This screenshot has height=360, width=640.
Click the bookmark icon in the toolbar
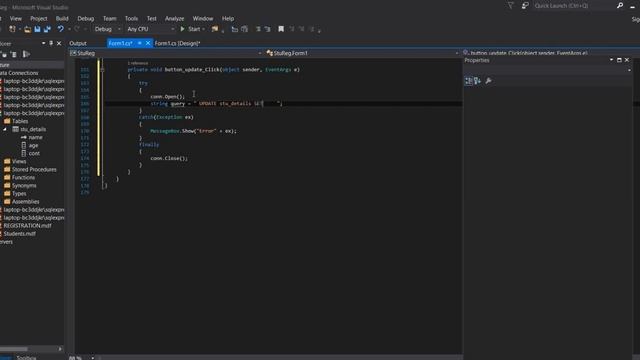(x=281, y=29)
